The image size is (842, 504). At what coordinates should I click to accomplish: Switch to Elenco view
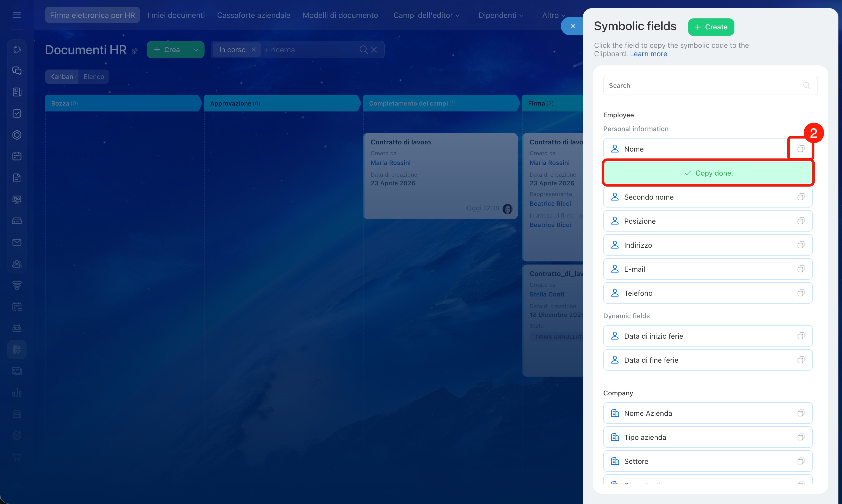pos(94,77)
